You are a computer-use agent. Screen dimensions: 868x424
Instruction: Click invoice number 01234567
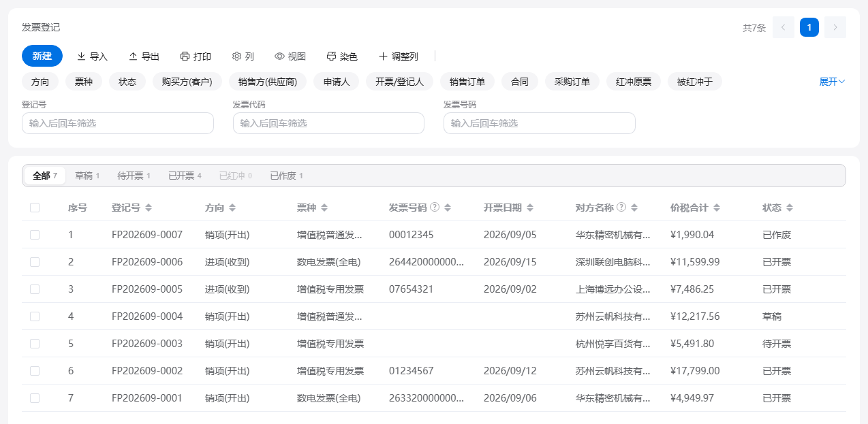click(x=412, y=371)
